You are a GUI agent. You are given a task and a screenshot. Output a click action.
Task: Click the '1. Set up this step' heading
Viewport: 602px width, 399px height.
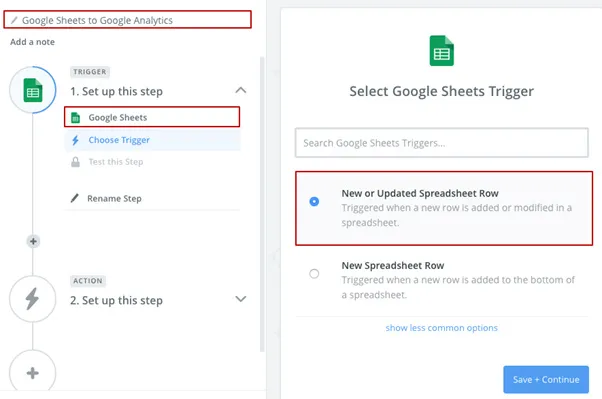[x=116, y=91]
